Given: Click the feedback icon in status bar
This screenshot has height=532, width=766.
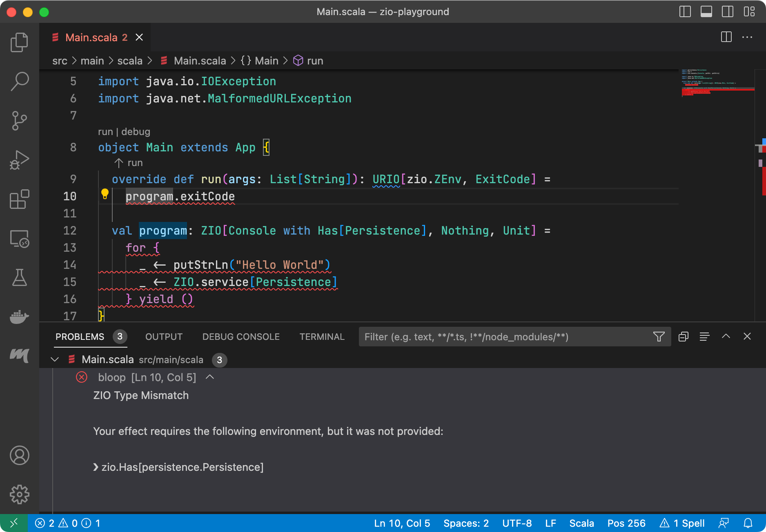Looking at the screenshot, I should point(724,523).
